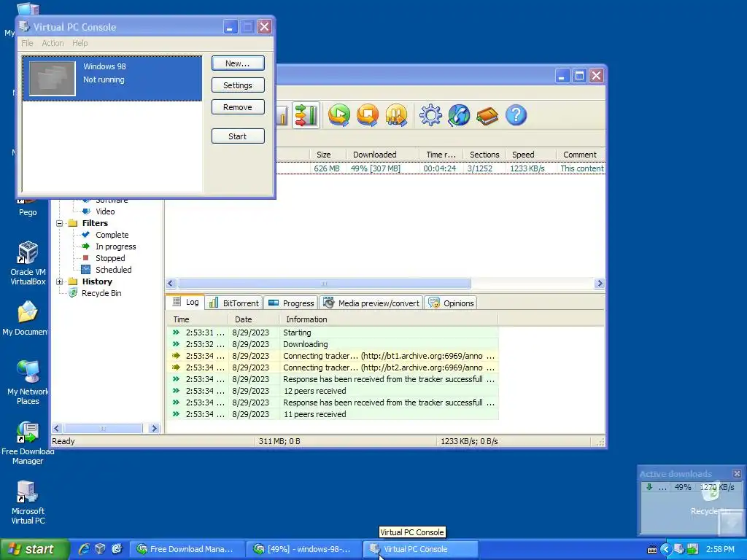
Task: Click the keyboard icon in system tray
Action: pos(652,550)
